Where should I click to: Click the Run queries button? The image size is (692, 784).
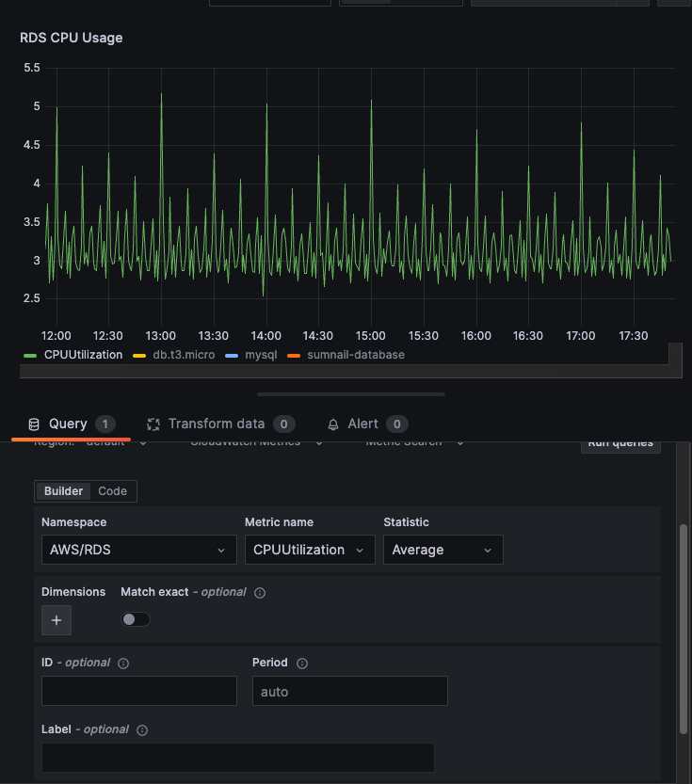tap(620, 445)
